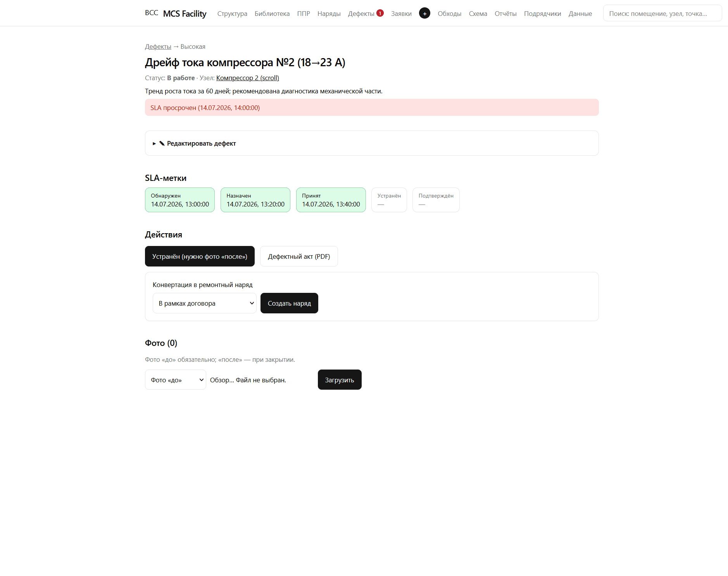Open the Подрядчики nav item
728x576 pixels.
tap(542, 14)
